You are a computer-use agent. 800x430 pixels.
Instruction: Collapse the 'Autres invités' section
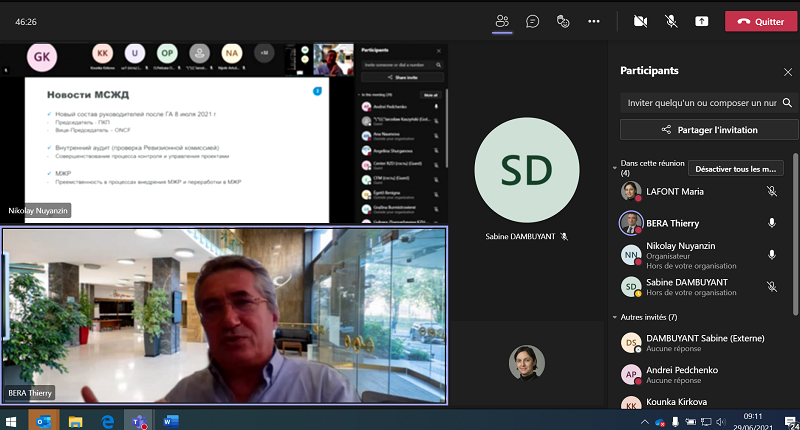pos(614,317)
